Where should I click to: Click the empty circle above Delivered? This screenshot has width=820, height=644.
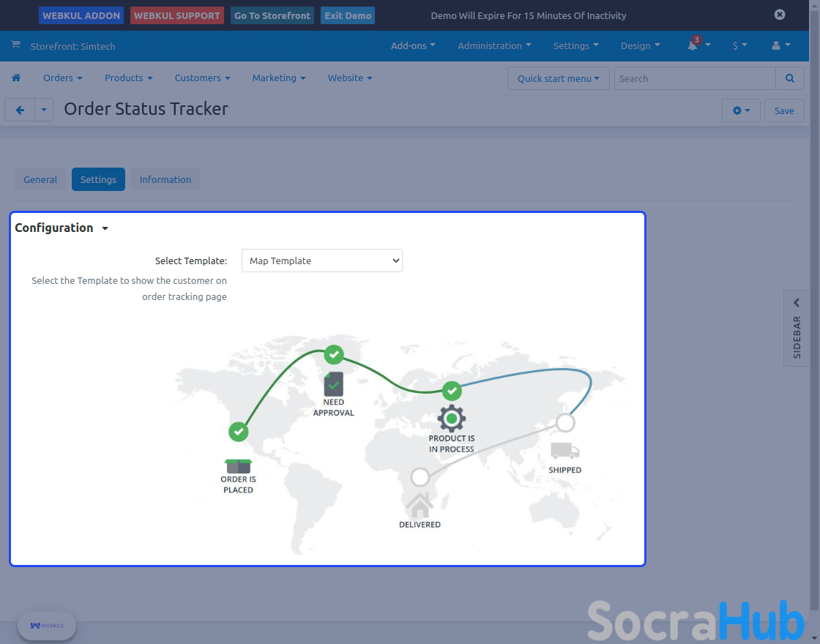click(x=420, y=476)
